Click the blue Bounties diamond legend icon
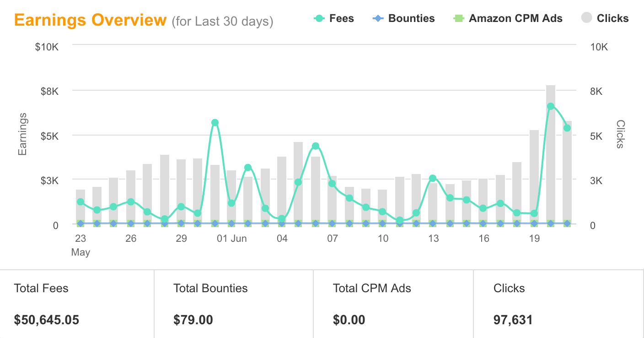Image resolution: width=644 pixels, height=338 pixels. point(377,19)
